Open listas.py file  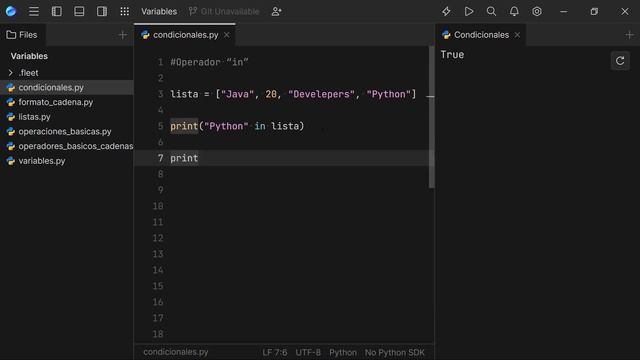click(67, 117)
